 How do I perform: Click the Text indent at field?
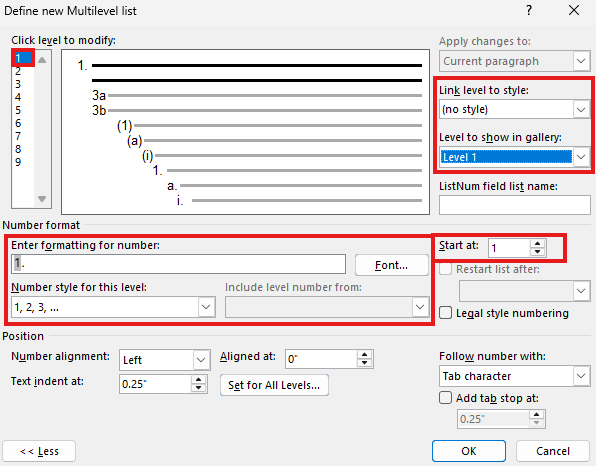coord(155,384)
